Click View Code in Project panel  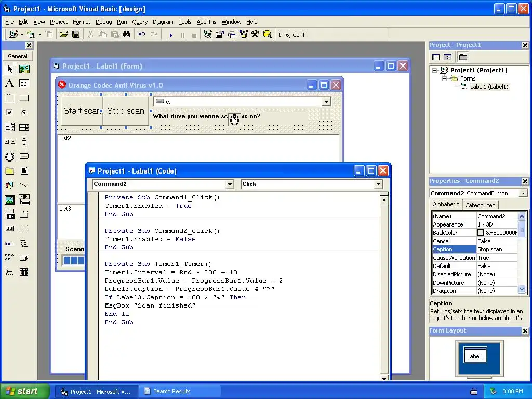pyautogui.click(x=436, y=57)
